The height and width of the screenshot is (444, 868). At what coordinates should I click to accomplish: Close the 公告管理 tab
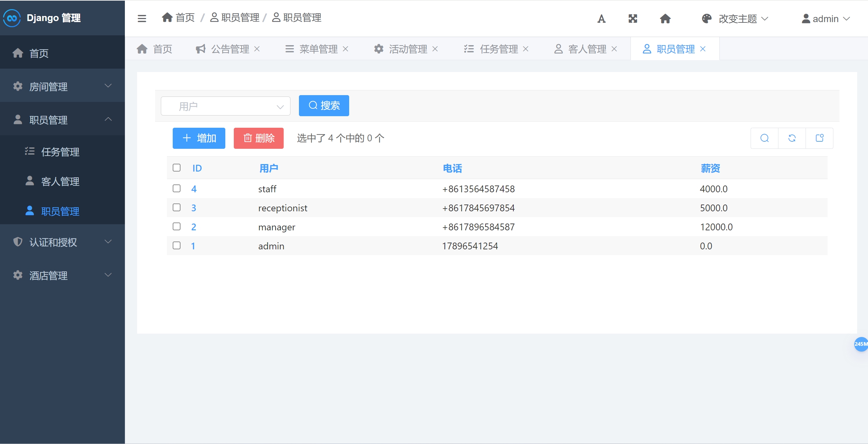(257, 49)
